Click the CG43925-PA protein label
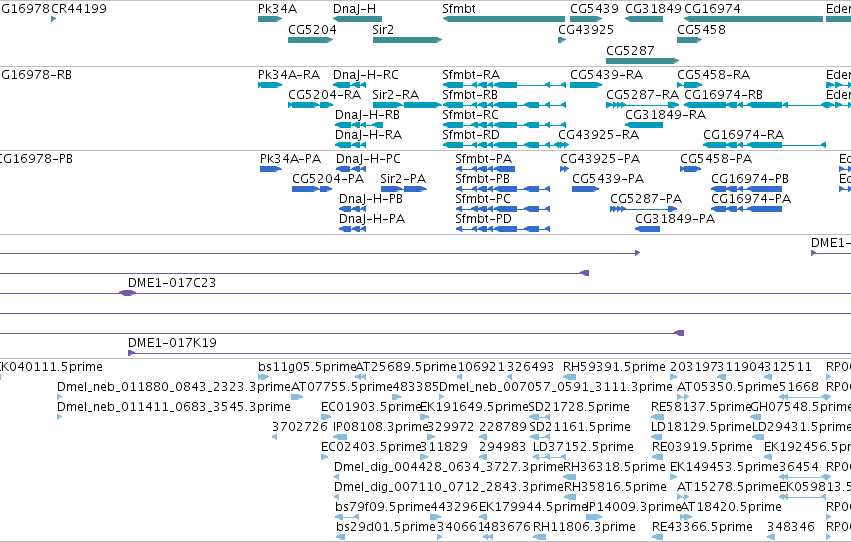The image size is (851, 542). [600, 158]
